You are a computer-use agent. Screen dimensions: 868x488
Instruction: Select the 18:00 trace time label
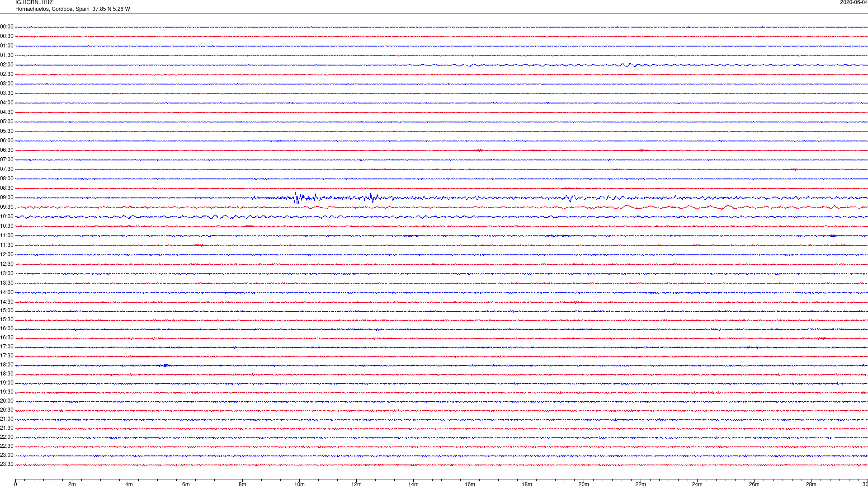click(x=7, y=365)
